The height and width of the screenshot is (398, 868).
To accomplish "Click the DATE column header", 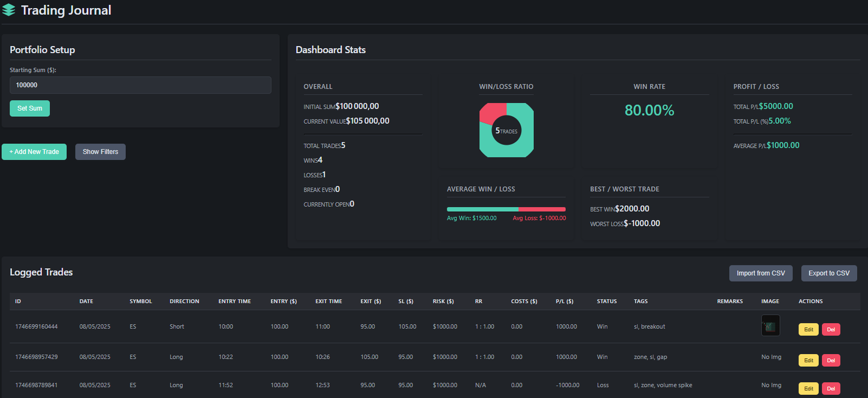I will point(86,301).
